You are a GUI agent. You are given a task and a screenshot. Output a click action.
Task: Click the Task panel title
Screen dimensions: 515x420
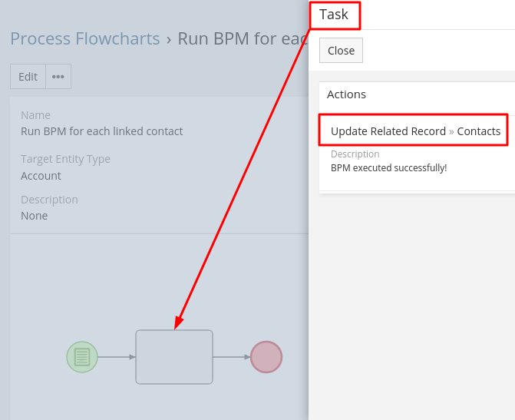tap(334, 15)
